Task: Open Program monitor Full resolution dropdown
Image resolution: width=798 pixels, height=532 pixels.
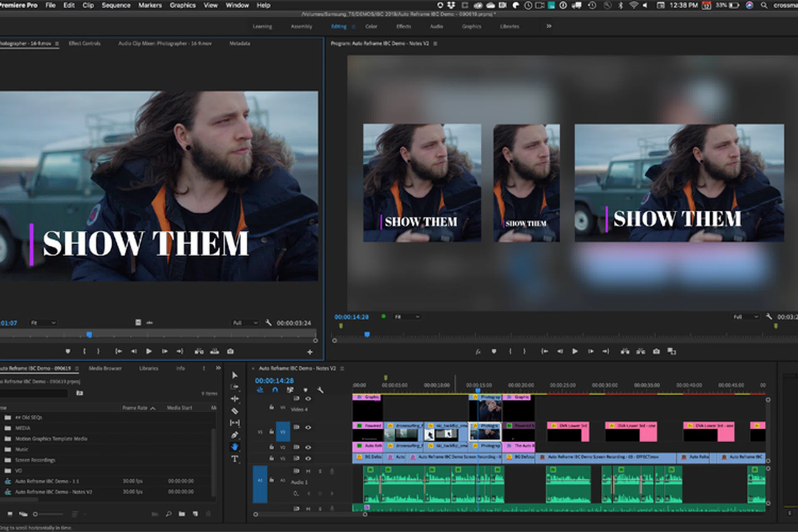Action: point(746,317)
